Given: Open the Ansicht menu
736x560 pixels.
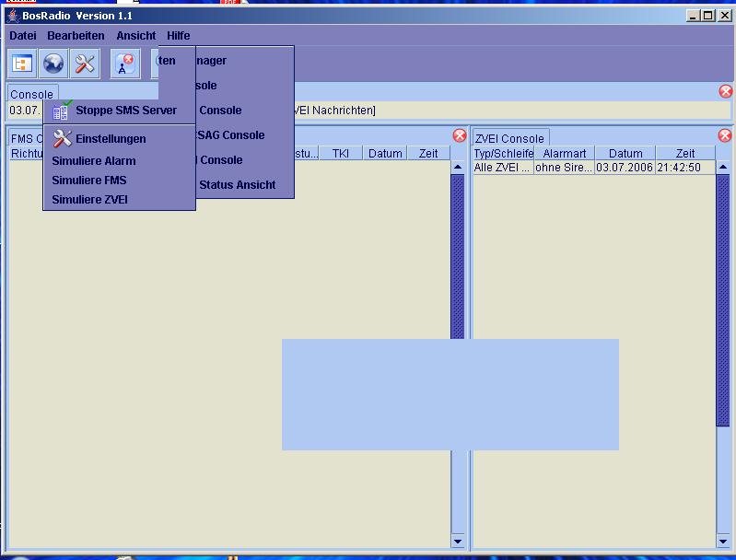Looking at the screenshot, I should (135, 36).
